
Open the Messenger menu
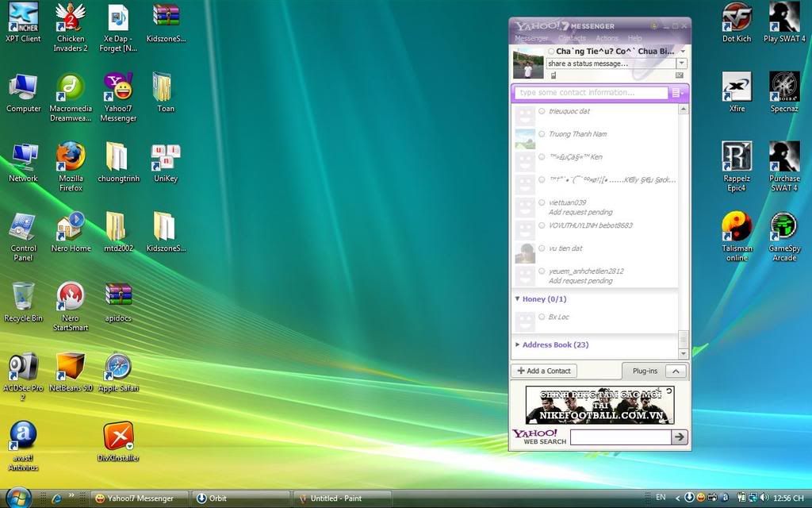pyautogui.click(x=531, y=38)
